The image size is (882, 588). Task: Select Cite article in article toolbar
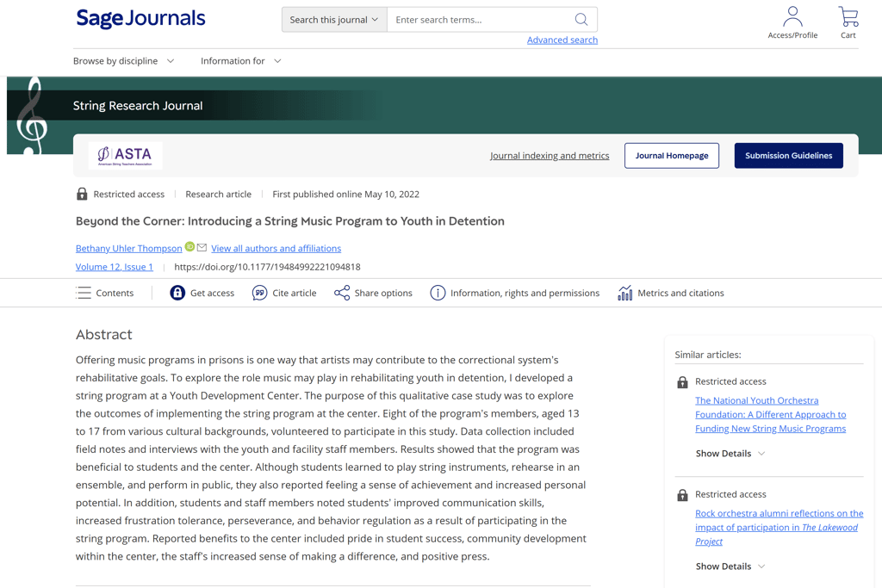[295, 293]
